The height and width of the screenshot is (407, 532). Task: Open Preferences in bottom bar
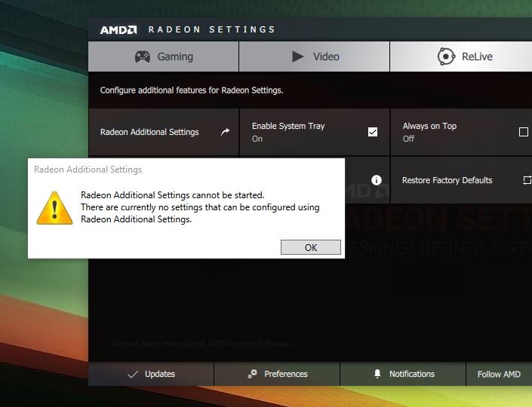pyautogui.click(x=277, y=374)
